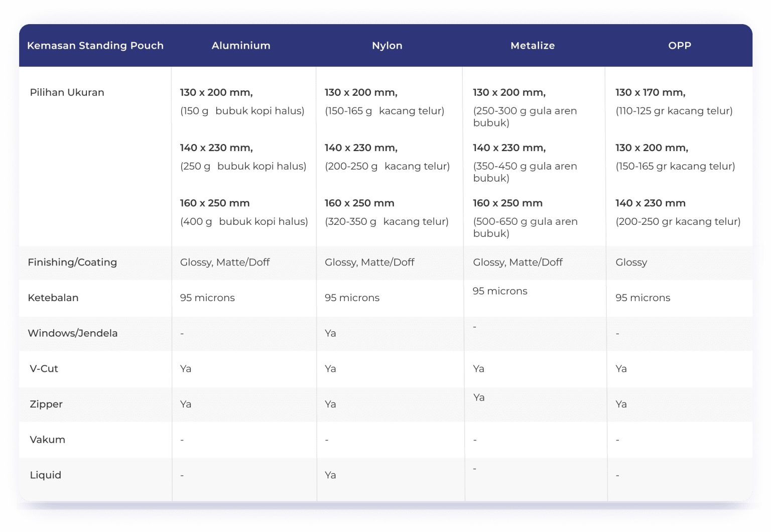The height and width of the screenshot is (532, 771).
Task: Click the Kemasan Standing Pouch header
Action: [95, 46]
